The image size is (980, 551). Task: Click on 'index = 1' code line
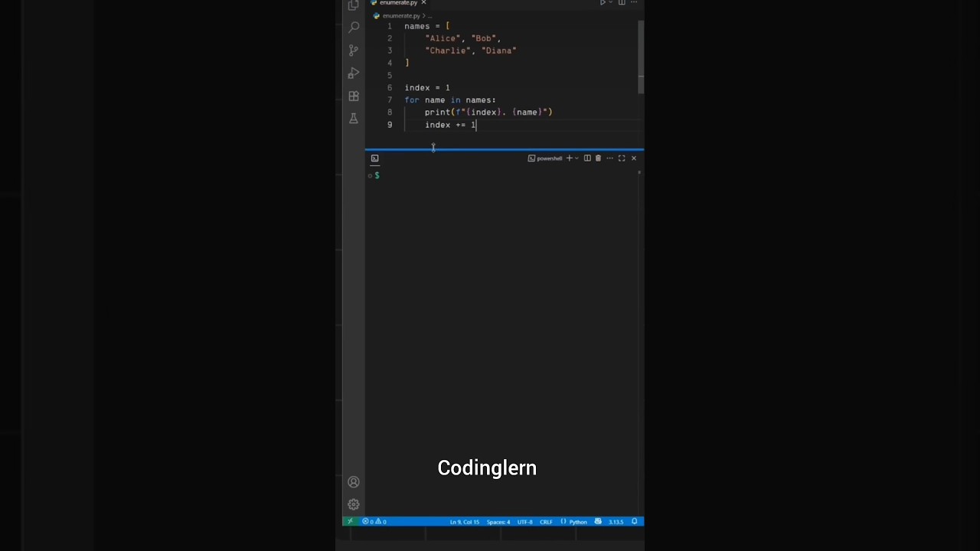click(x=427, y=88)
